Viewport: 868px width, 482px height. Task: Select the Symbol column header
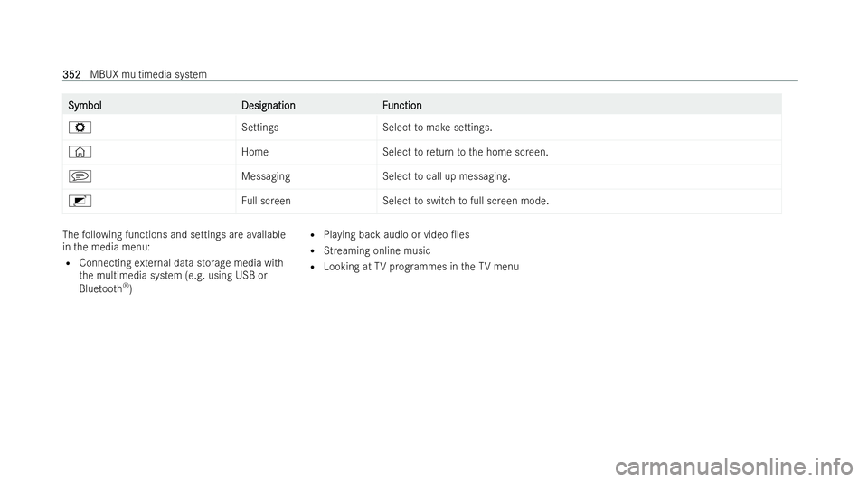(85, 105)
